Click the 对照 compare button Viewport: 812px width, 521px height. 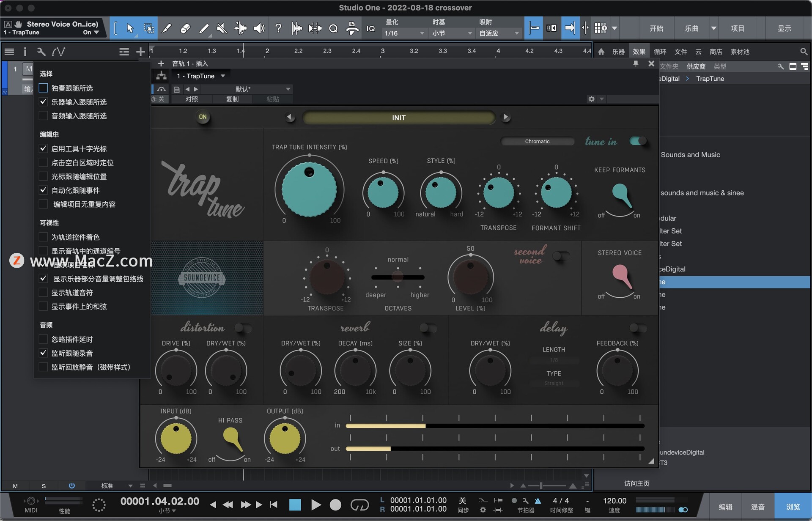click(192, 99)
